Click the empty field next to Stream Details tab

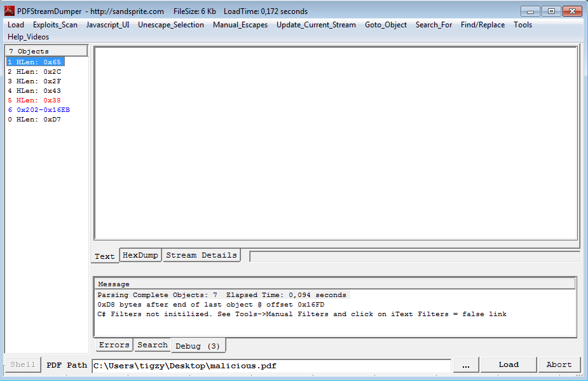414,257
